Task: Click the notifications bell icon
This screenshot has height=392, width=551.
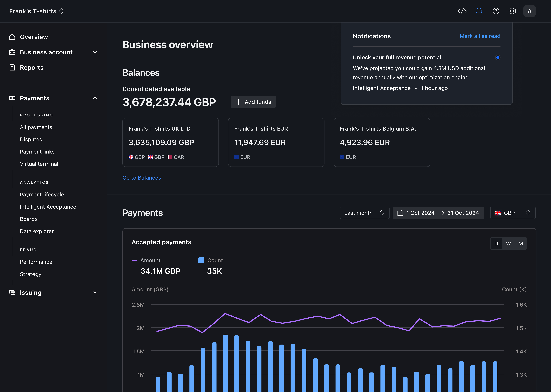Action: pos(479,11)
